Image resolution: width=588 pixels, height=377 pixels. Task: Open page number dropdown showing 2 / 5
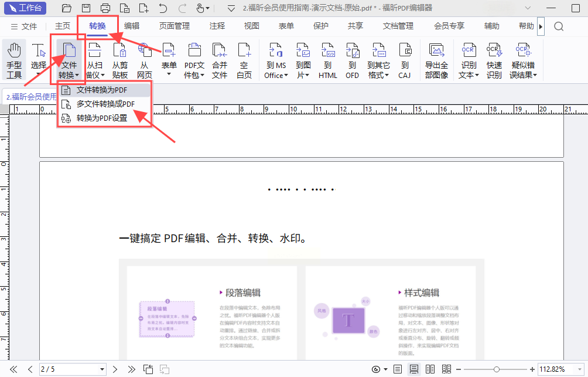(x=102, y=369)
